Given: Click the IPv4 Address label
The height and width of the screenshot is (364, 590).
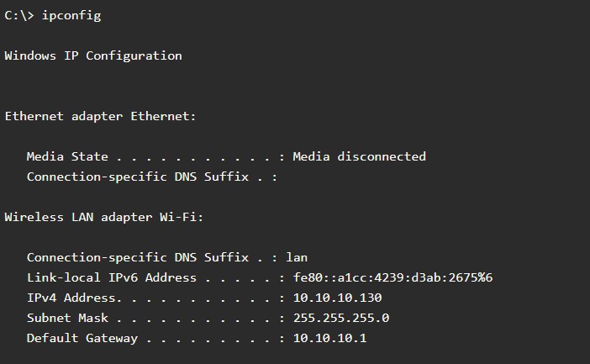Looking at the screenshot, I should tap(74, 298).
